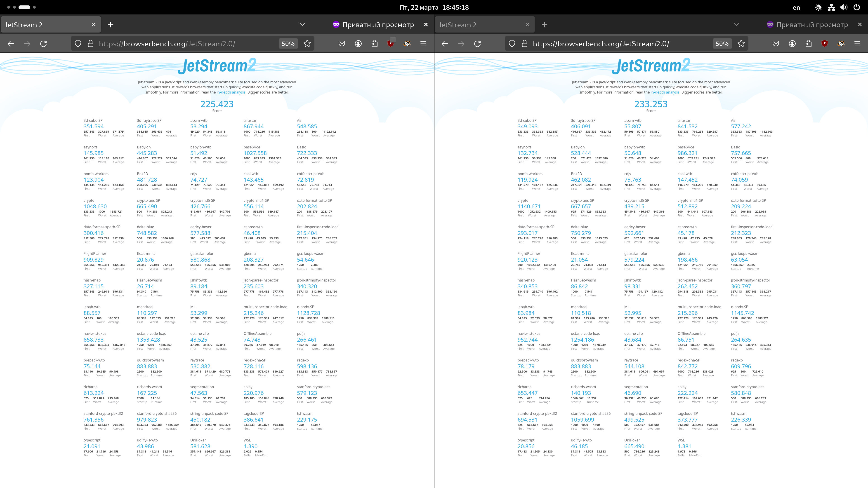
Task: Bookmark the page with the star in left window
Action: (307, 43)
